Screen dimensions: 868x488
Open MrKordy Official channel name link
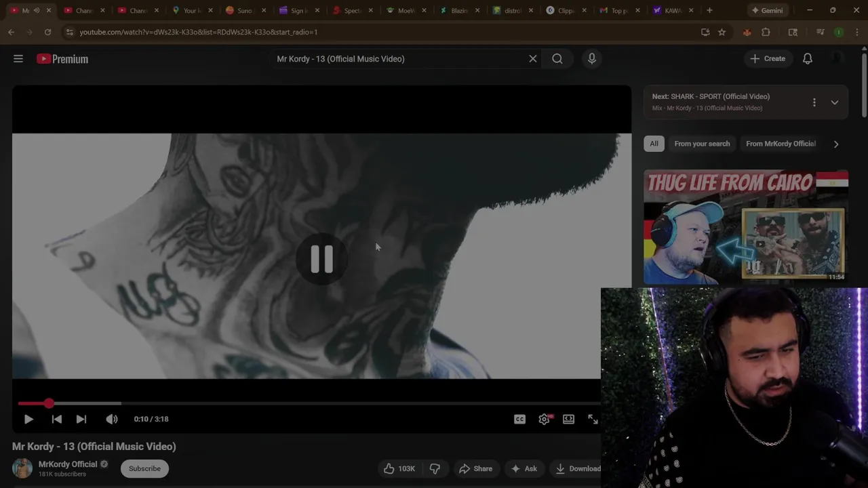tap(68, 464)
